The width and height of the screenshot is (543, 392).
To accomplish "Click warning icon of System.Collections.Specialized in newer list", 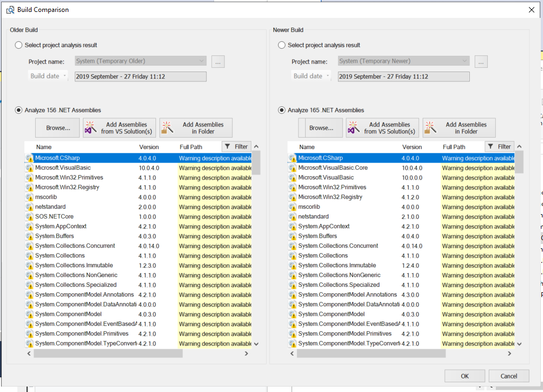I will pyautogui.click(x=293, y=285).
